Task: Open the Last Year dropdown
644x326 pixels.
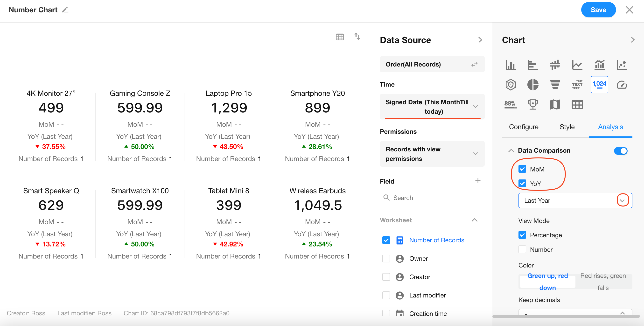Action: pos(622,200)
